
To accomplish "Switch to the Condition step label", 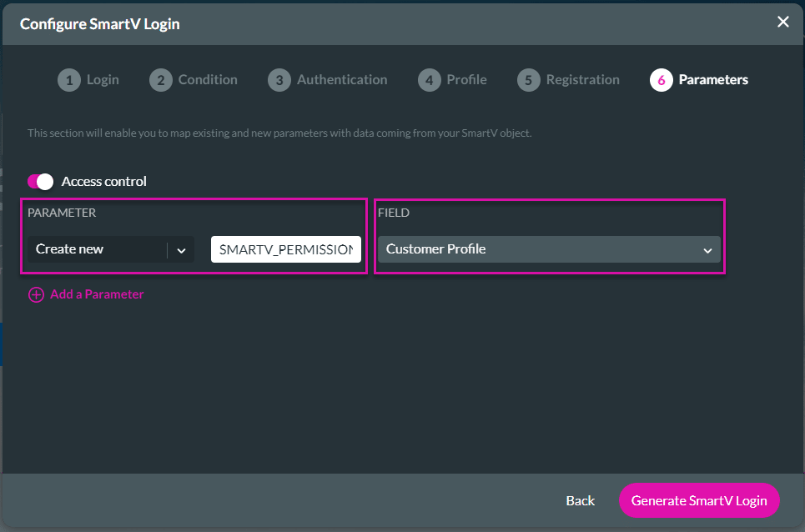I will pyautogui.click(x=208, y=80).
